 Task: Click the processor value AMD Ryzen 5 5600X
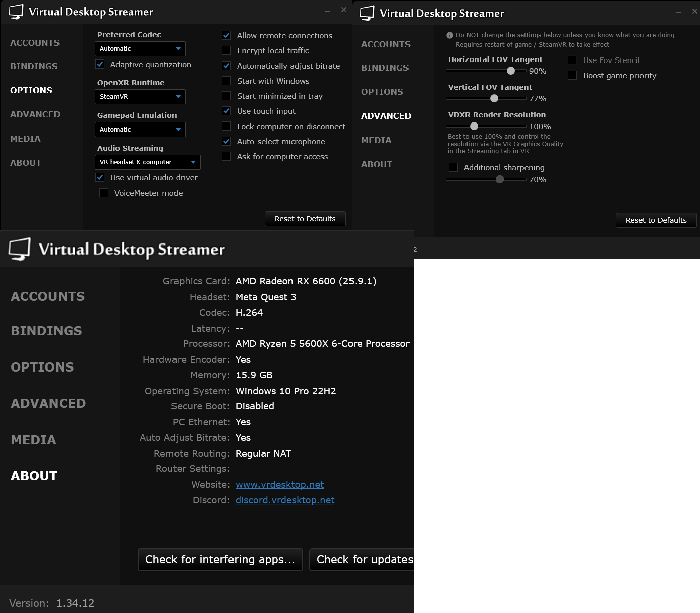[x=323, y=344]
